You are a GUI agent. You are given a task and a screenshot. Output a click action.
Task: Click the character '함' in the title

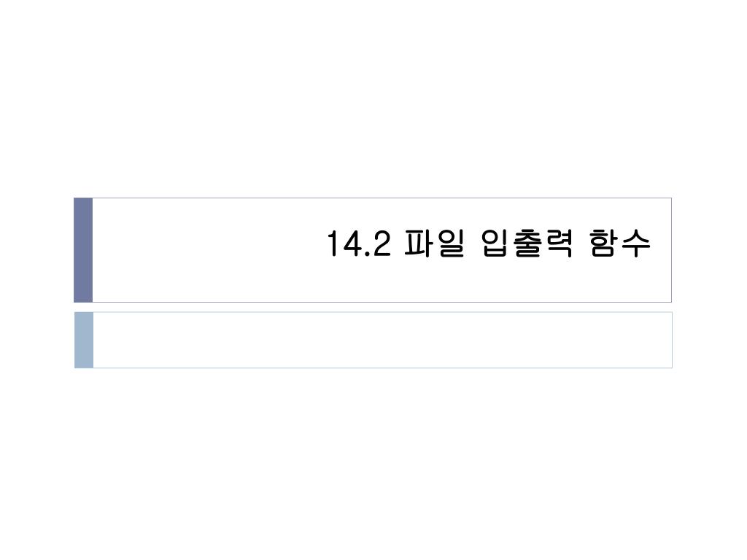604,244
